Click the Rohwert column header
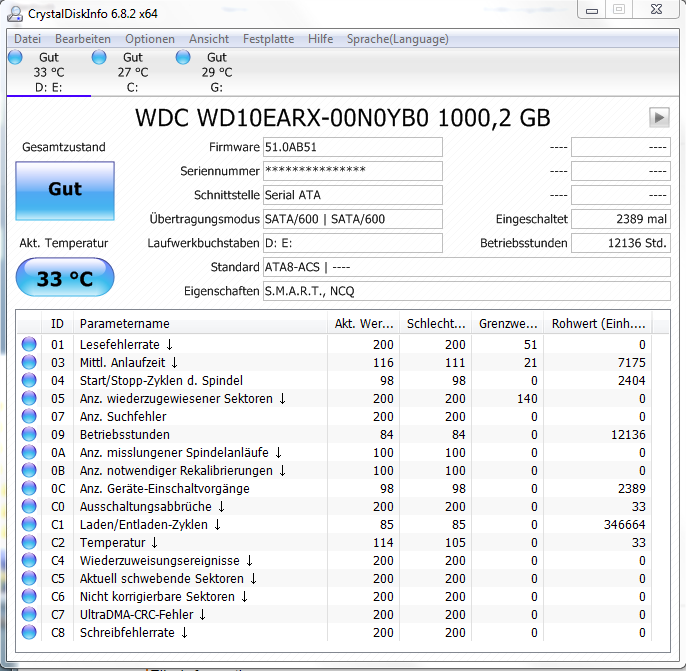The image size is (686, 671). click(x=598, y=324)
